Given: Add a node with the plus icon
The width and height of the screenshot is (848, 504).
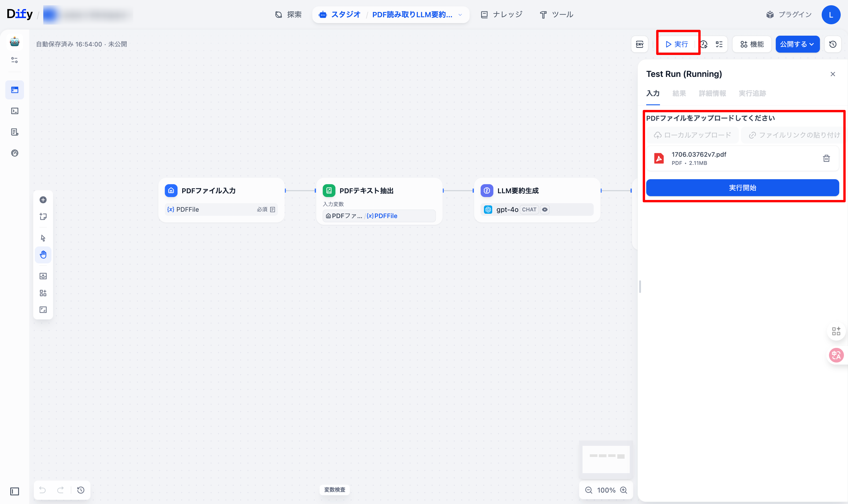Looking at the screenshot, I should [x=43, y=200].
